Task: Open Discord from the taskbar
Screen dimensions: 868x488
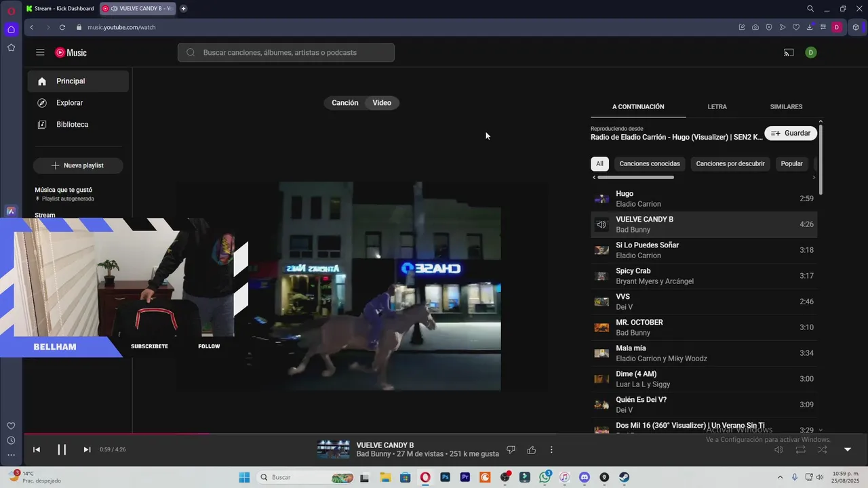Action: (585, 477)
